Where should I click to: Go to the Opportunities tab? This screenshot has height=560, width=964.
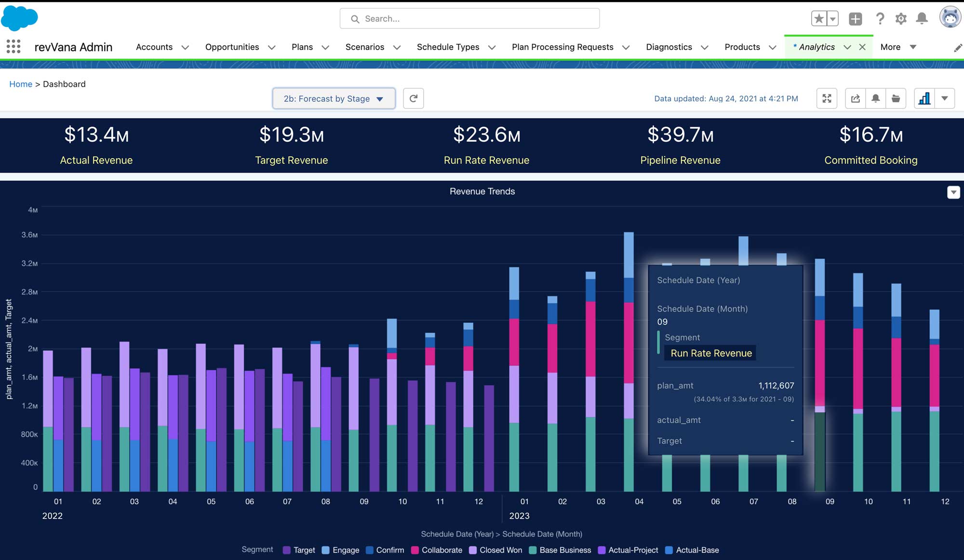click(x=232, y=47)
